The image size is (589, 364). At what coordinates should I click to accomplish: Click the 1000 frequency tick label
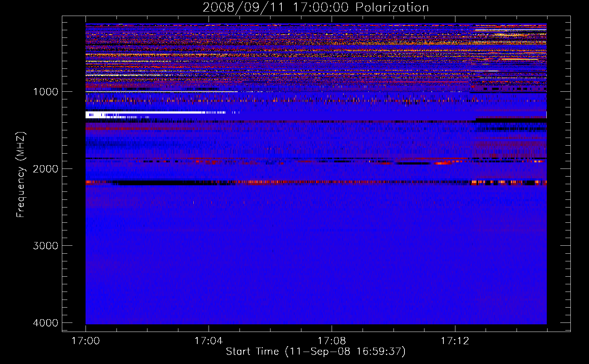tap(46, 92)
